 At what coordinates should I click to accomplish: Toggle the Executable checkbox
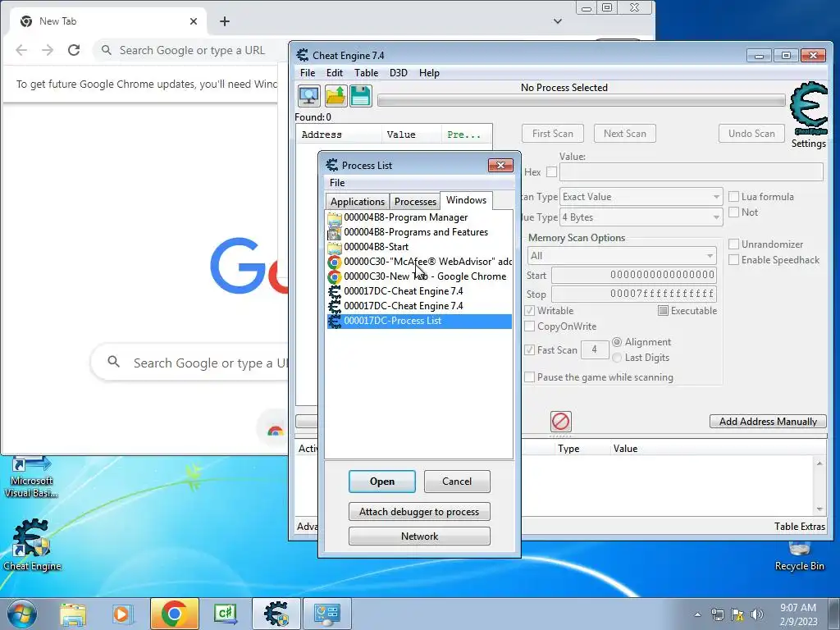click(663, 311)
